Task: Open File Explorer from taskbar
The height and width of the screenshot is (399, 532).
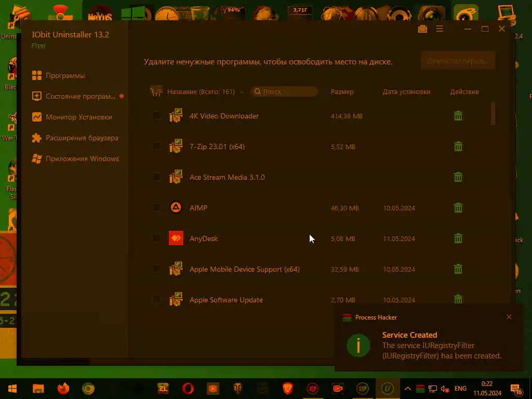Action: point(38,389)
